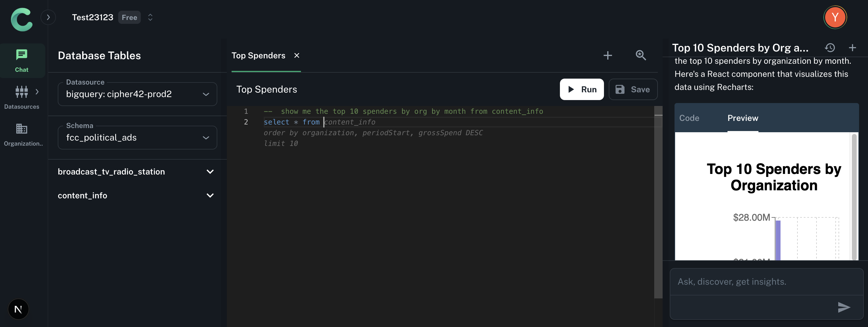This screenshot has height=327, width=868.
Task: Switch to the Code tab
Action: pos(689,118)
